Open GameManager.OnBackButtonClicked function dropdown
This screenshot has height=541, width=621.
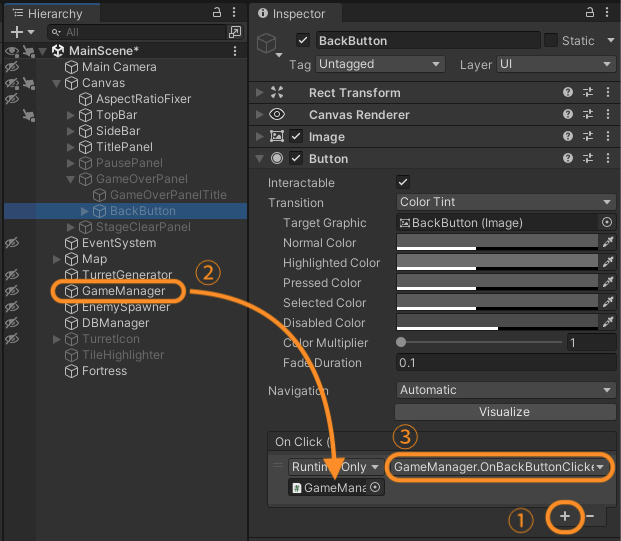point(499,467)
